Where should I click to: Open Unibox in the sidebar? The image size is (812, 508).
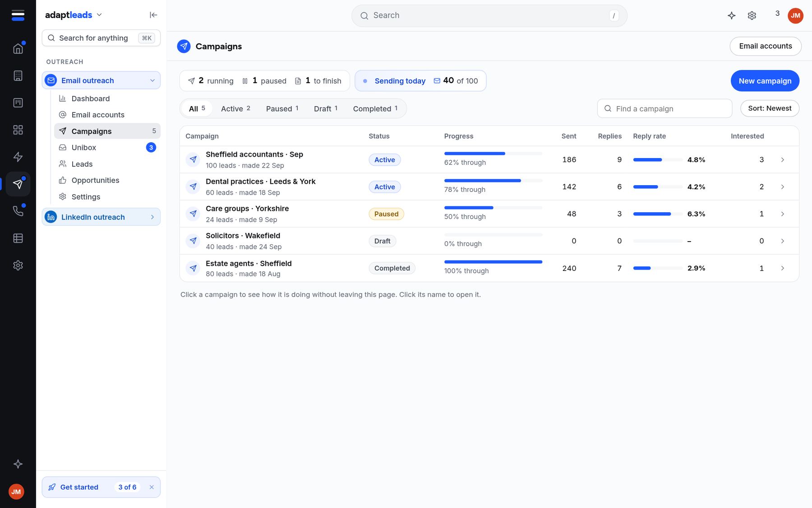[107, 147]
